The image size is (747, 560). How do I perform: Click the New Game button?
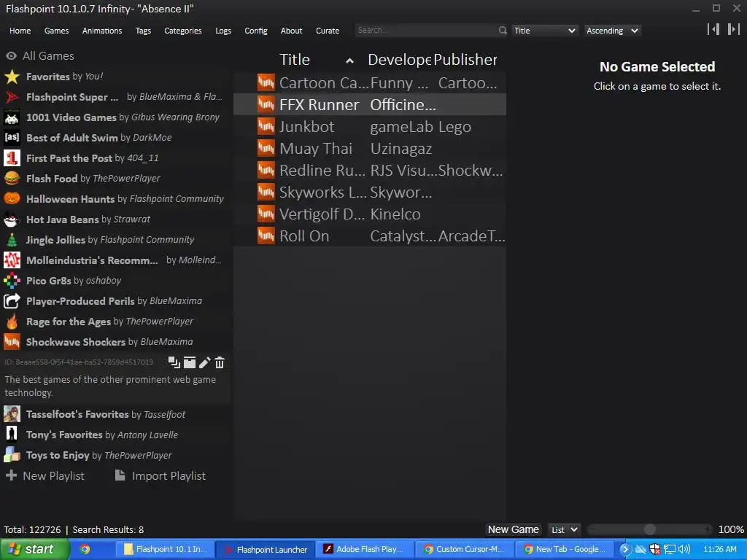[x=513, y=529]
